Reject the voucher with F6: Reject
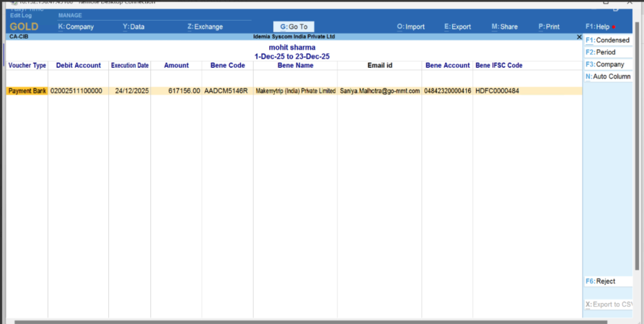This screenshot has height=324, width=644. [x=608, y=281]
